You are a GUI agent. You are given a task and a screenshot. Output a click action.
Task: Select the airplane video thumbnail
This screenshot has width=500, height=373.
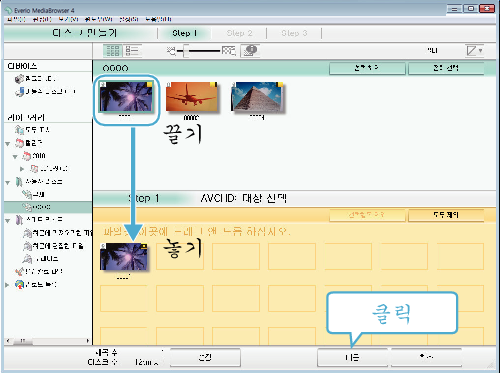192,97
